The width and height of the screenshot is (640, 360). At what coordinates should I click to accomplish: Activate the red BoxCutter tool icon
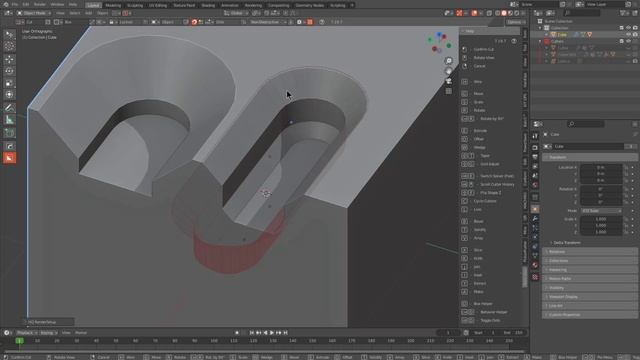9,158
